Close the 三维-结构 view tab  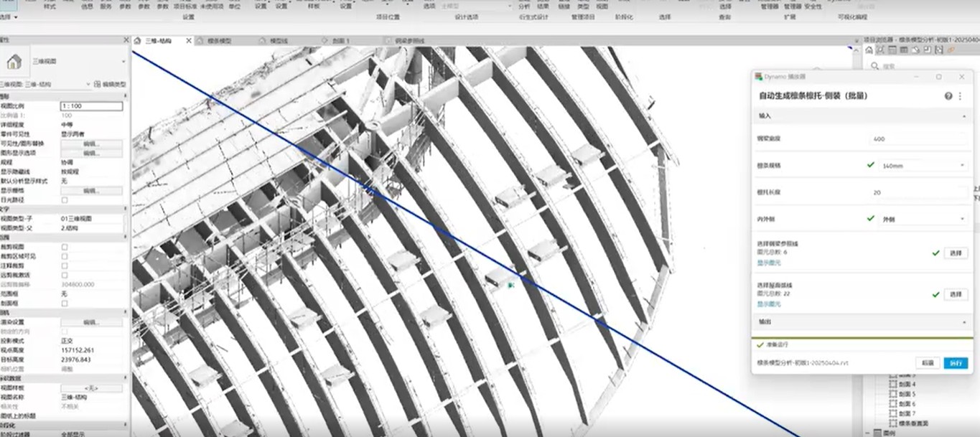point(189,41)
